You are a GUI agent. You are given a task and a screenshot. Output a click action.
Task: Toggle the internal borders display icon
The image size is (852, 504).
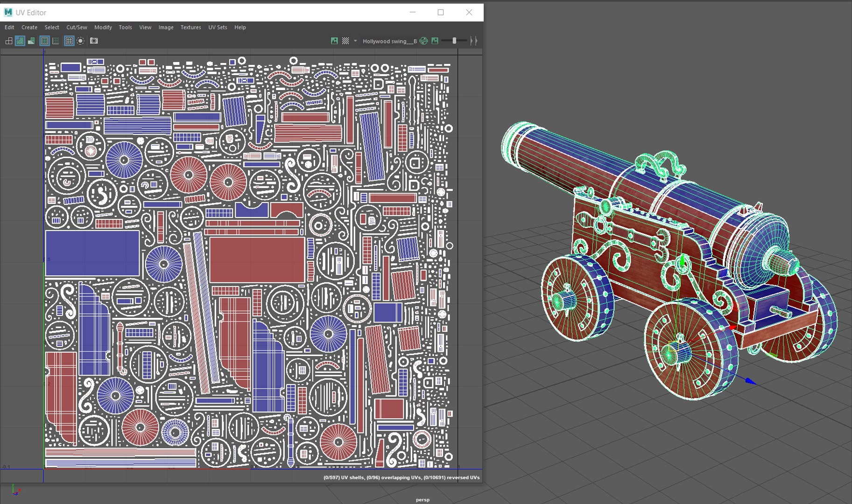pos(56,41)
